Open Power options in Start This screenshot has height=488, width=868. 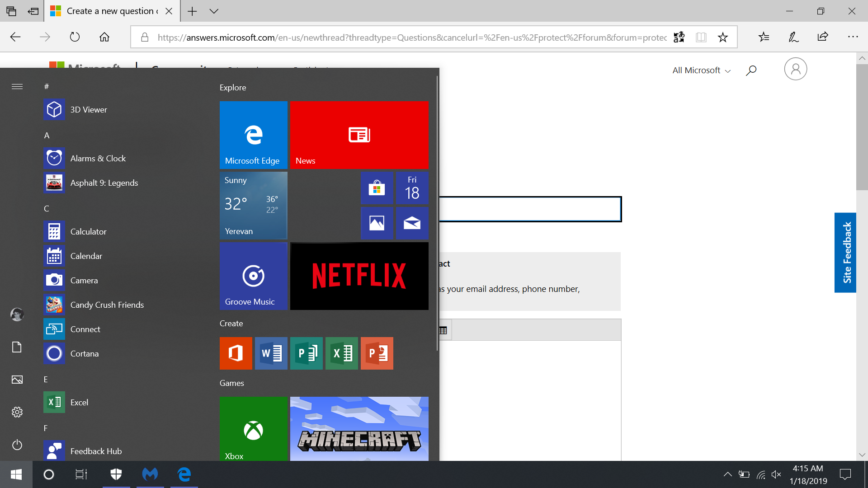click(17, 445)
